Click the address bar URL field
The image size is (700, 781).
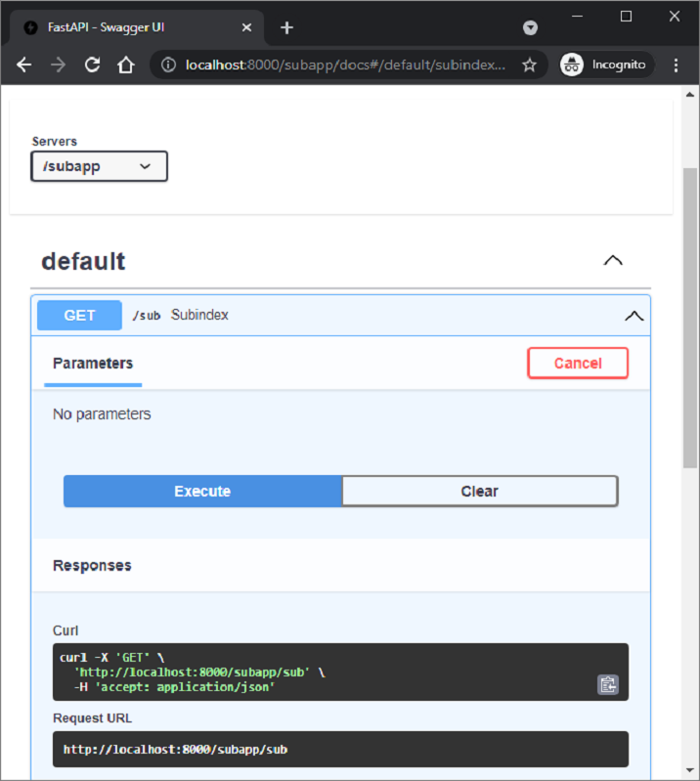[342, 65]
